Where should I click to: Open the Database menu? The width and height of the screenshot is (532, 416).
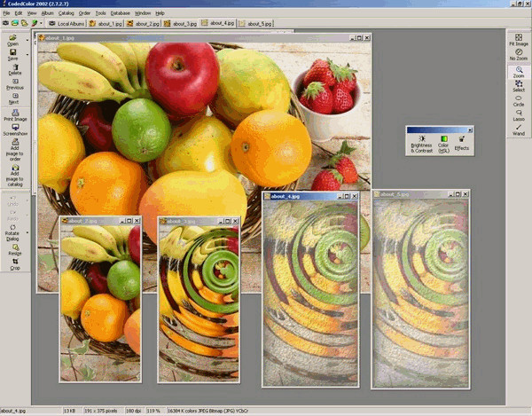pos(121,13)
